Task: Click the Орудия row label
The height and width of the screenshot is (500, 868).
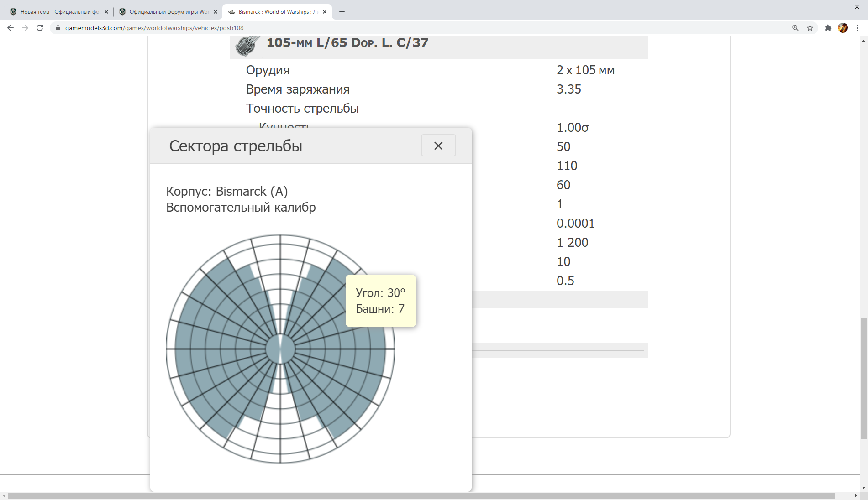Action: pyautogui.click(x=268, y=70)
